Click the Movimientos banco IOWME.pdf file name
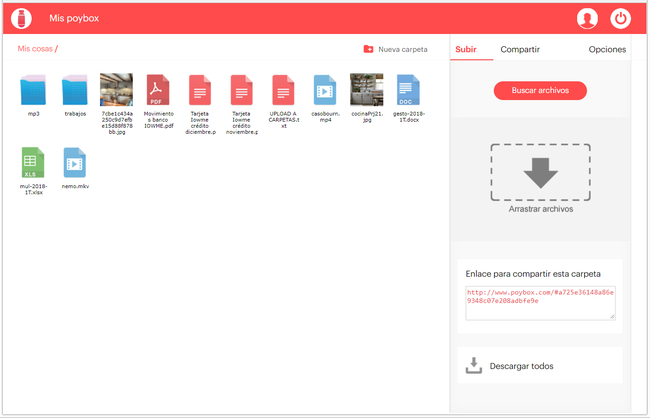650x418 pixels. pyautogui.click(x=158, y=119)
